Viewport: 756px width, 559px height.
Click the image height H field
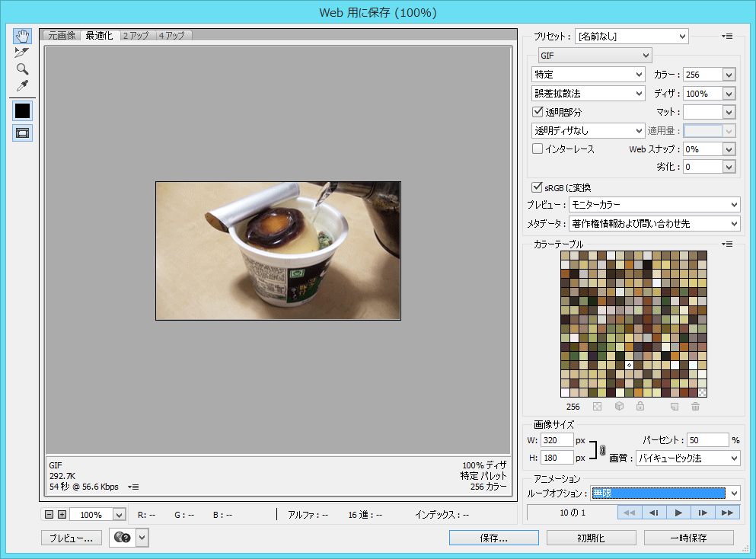(557, 458)
